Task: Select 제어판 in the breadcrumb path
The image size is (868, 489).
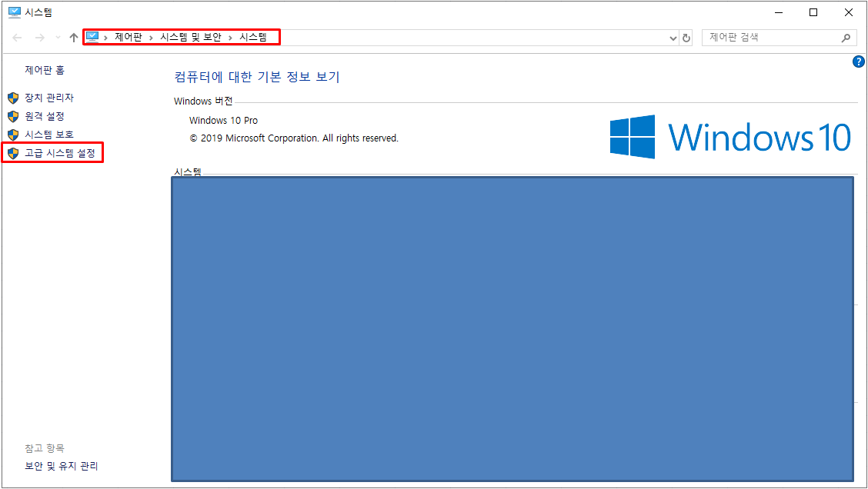Action: [x=129, y=37]
